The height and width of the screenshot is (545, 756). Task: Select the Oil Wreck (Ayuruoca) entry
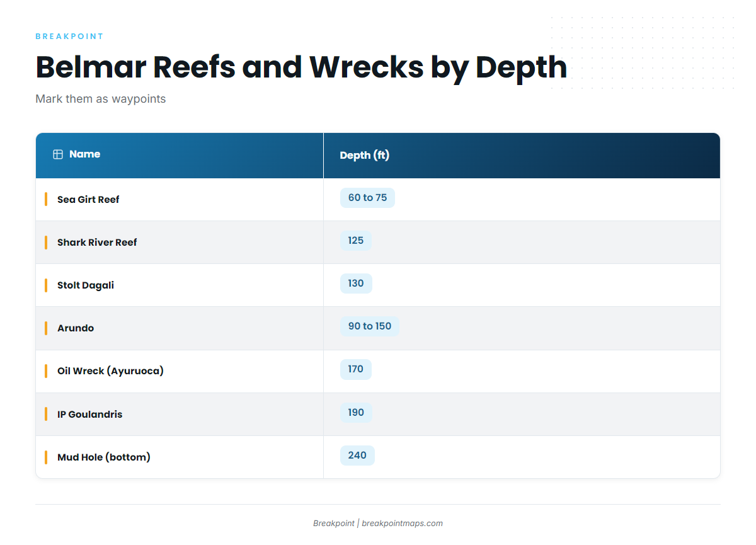point(110,371)
